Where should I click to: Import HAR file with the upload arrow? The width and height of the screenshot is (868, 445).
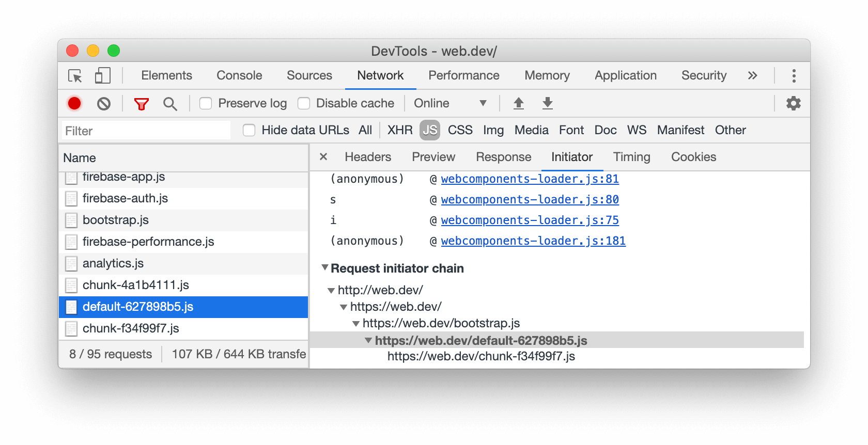(x=519, y=103)
